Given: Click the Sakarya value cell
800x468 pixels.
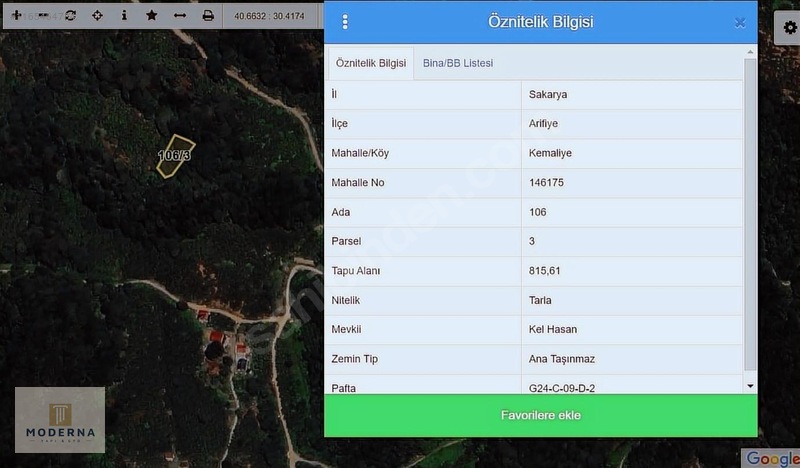Looking at the screenshot, I should [632, 94].
